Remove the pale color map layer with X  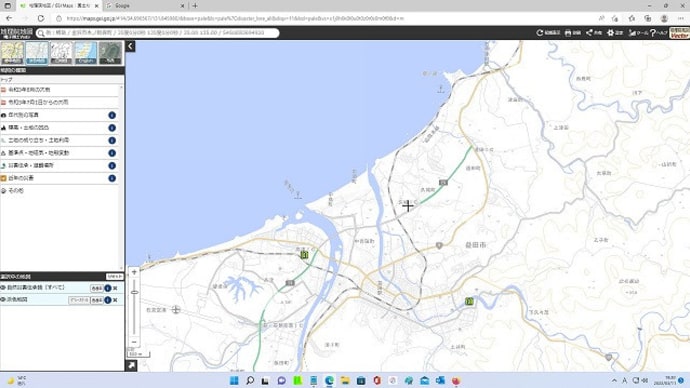pos(115,300)
